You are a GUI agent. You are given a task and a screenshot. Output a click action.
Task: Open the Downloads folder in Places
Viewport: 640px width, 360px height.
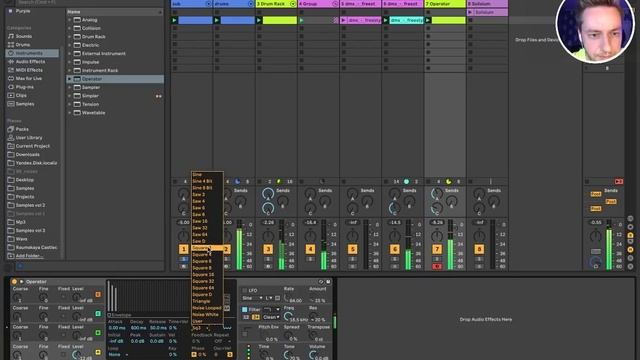coord(28,154)
